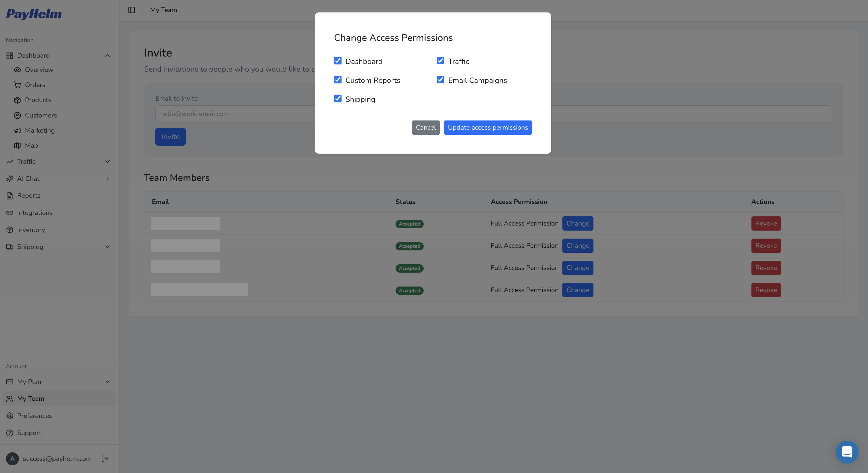Collapse the Dashboard navigation section
Viewport: 868px width, 473px height.
[x=107, y=56]
